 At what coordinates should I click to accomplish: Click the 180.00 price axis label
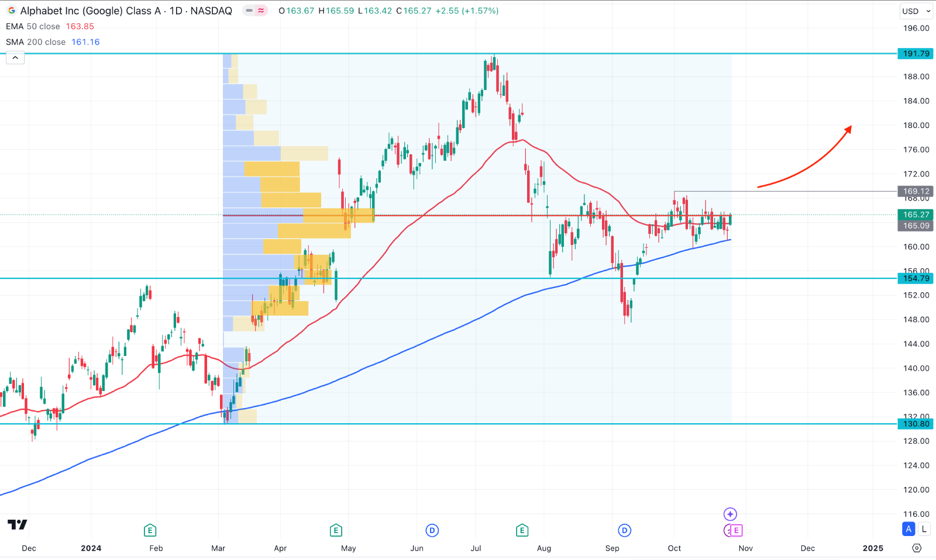tap(916, 125)
